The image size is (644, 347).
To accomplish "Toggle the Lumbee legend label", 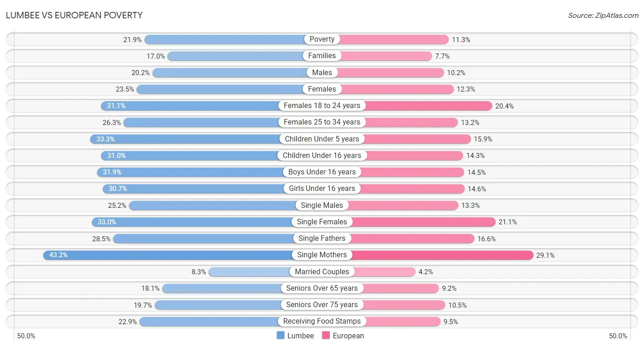I will 300,336.
